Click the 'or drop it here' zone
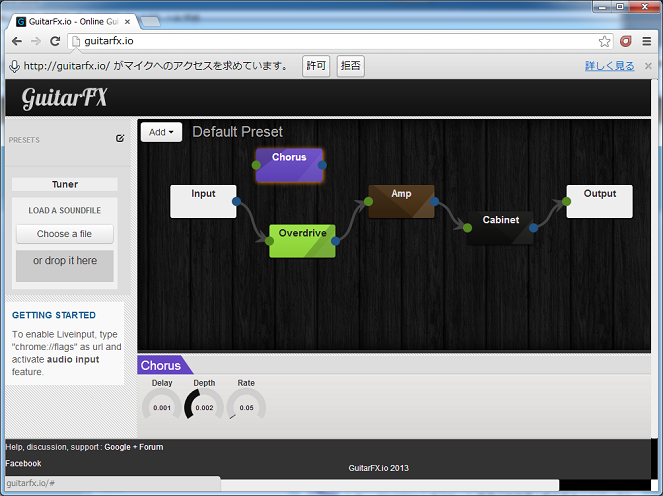This screenshot has height=496, width=663. point(65,266)
